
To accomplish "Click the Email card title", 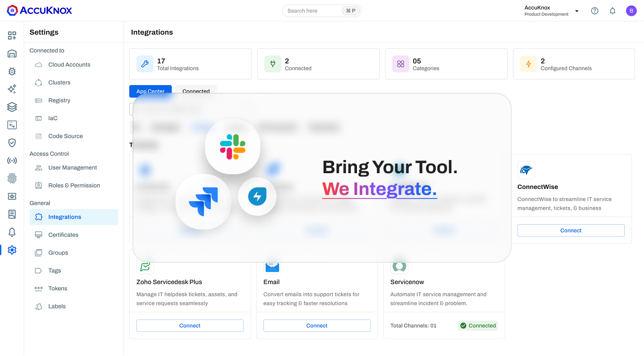I will tap(272, 282).
